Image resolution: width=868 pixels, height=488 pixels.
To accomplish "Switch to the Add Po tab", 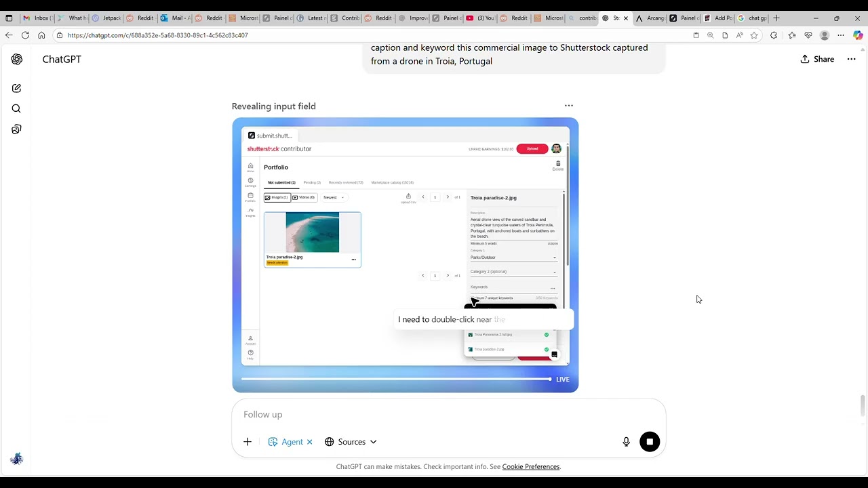I will click(x=718, y=18).
